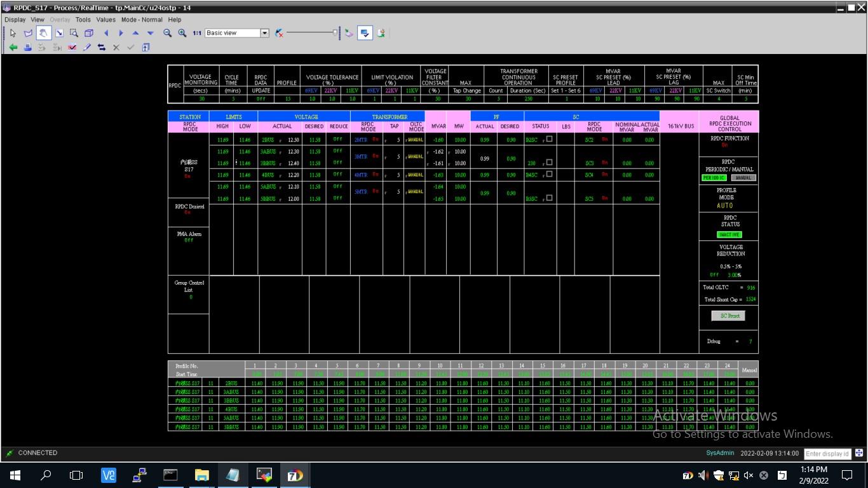Viewport: 868px width, 488px height.
Task: Click the Debug value 7
Action: pyautogui.click(x=750, y=342)
